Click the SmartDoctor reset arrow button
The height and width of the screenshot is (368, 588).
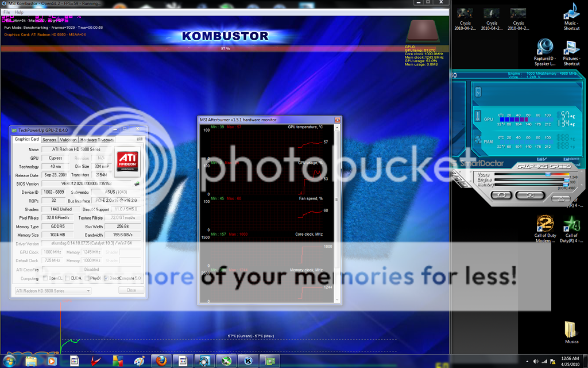[x=501, y=195]
